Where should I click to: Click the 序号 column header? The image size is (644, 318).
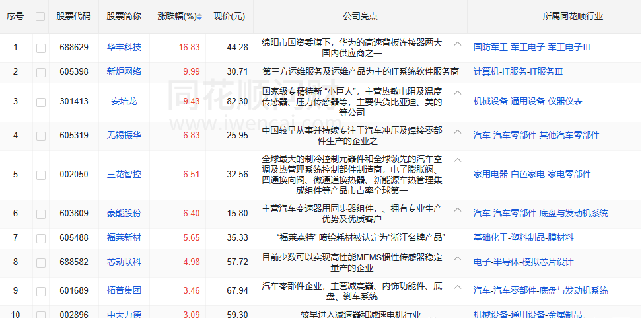click(x=15, y=17)
